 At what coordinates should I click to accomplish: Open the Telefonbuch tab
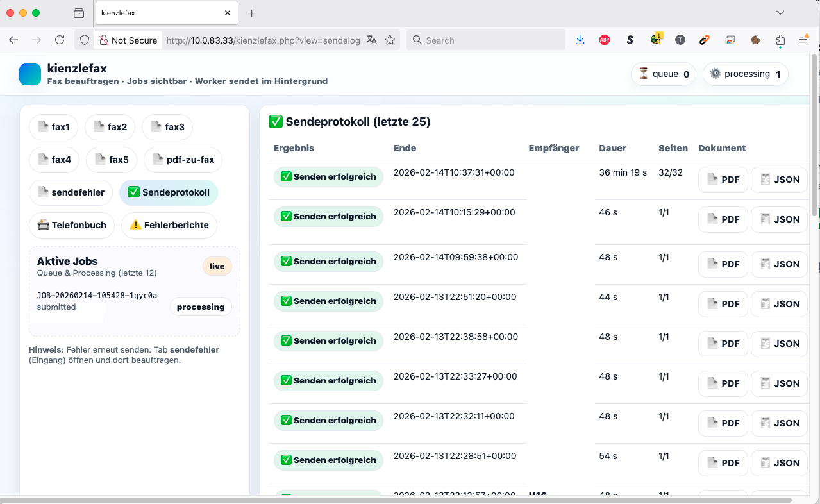click(72, 225)
